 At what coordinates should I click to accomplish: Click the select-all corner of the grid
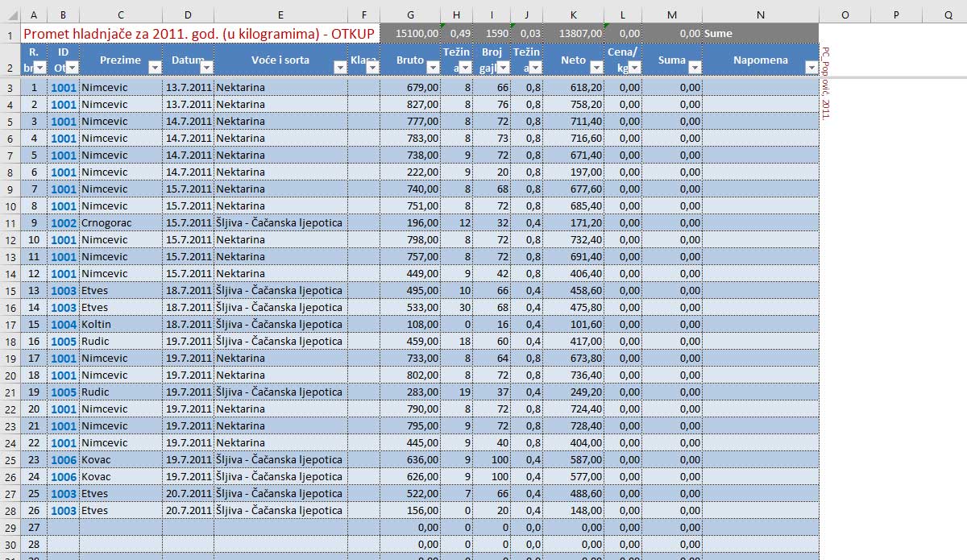[10, 15]
